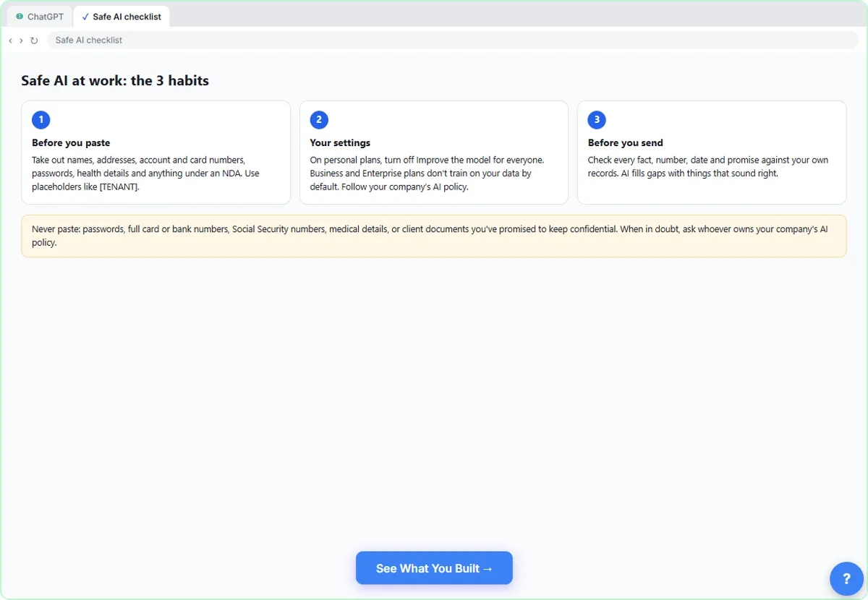
Task: Click the number 3 circle badge
Action: click(597, 120)
